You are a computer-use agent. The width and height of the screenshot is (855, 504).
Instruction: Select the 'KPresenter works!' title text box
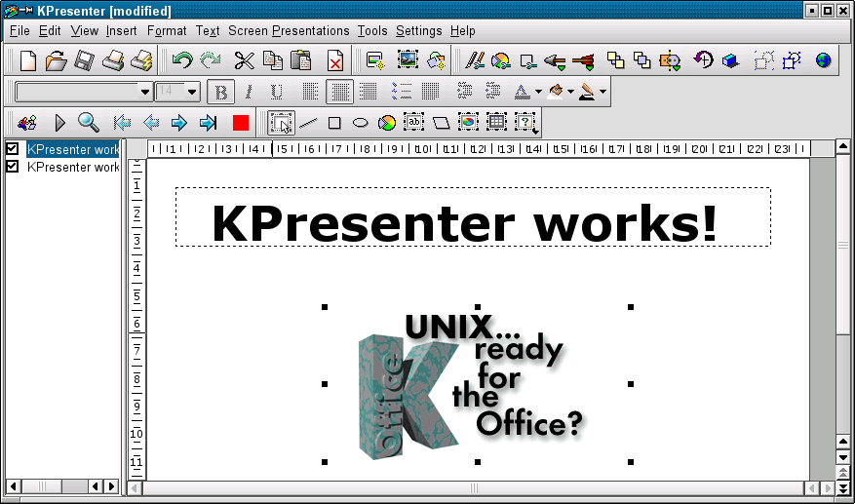(x=473, y=217)
